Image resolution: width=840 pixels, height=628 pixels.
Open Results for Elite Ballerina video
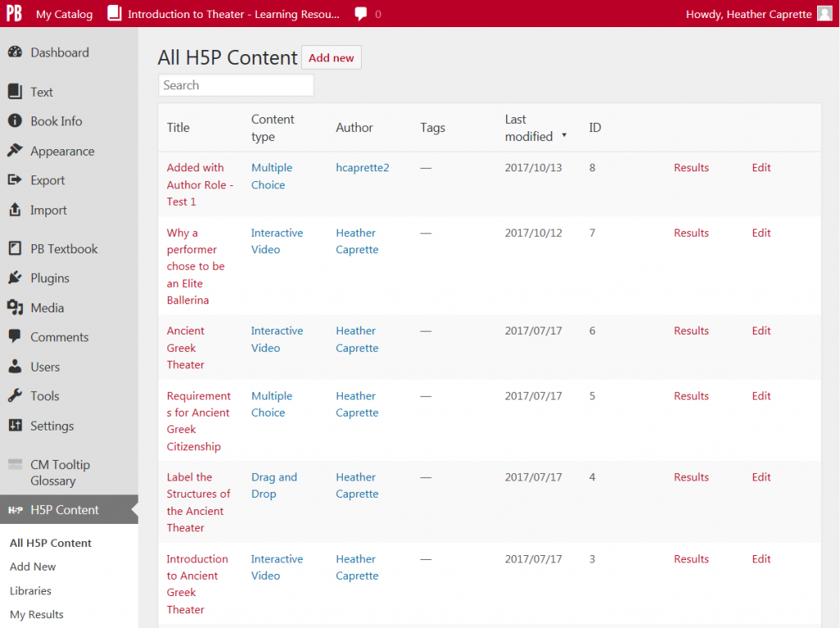click(691, 233)
